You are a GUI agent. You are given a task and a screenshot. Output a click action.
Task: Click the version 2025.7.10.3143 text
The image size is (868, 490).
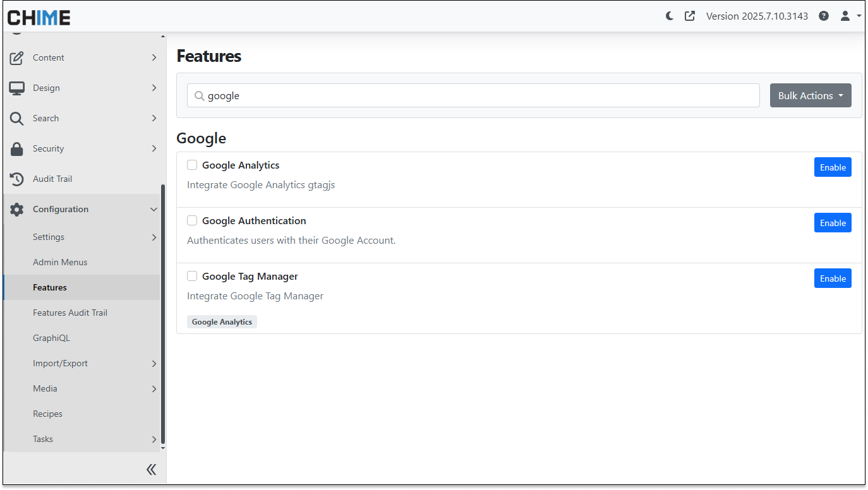(757, 16)
